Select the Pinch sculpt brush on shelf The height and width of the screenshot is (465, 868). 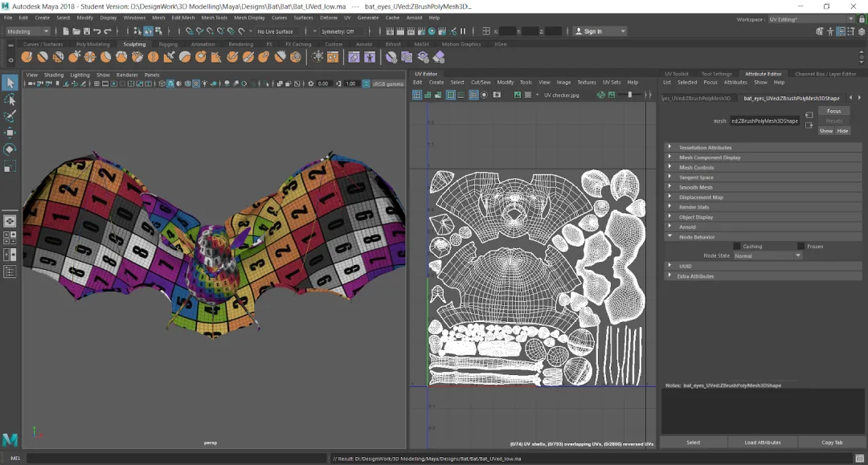(90, 57)
